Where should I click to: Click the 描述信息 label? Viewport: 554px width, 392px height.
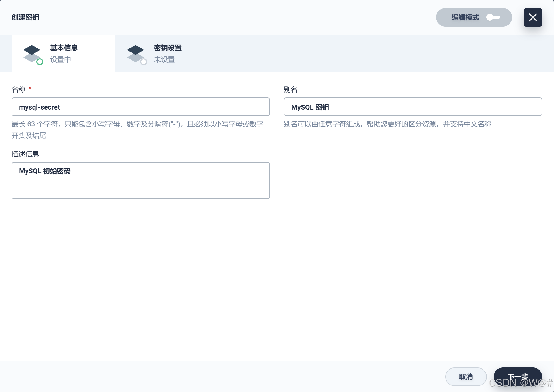pos(25,154)
